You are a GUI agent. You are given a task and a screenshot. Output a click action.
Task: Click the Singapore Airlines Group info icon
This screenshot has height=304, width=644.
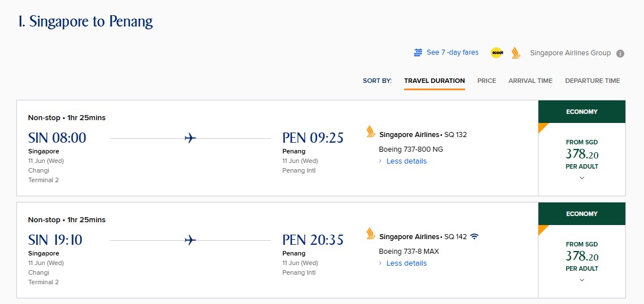[620, 54]
